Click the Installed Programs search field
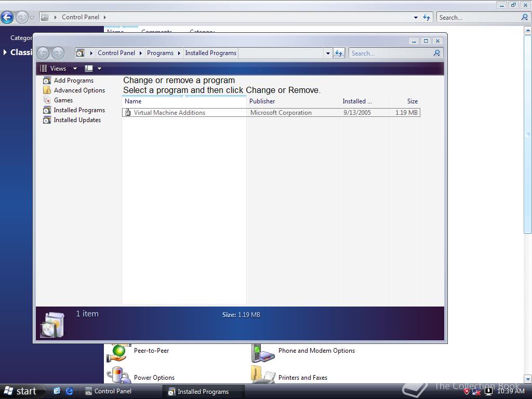Screen dimensions: 532x399 click(x=391, y=54)
